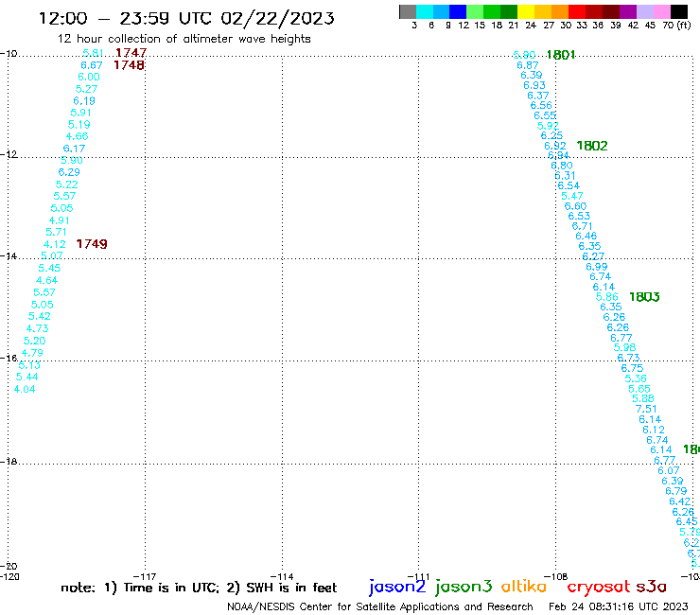
Task: Click the wave height value 4.79
Action: (x=32, y=353)
